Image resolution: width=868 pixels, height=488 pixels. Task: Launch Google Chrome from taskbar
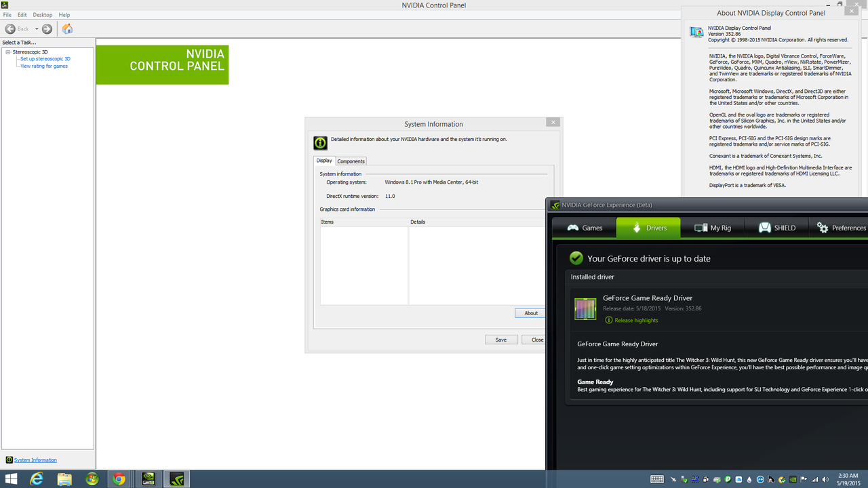click(119, 479)
